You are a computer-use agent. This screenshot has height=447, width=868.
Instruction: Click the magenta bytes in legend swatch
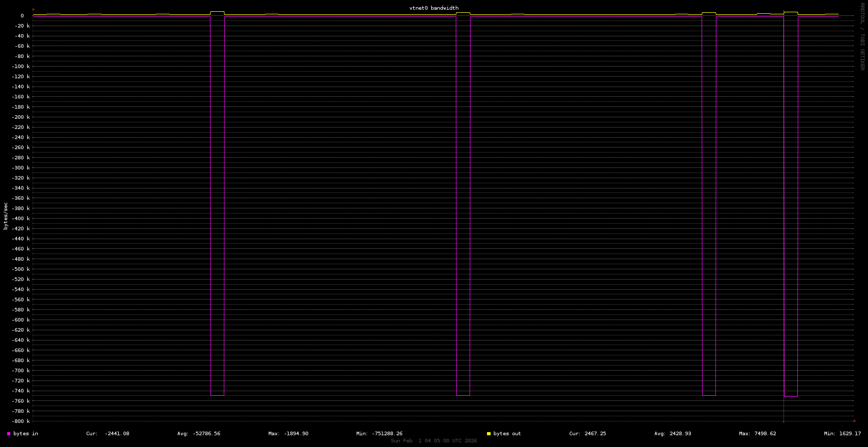(9, 434)
